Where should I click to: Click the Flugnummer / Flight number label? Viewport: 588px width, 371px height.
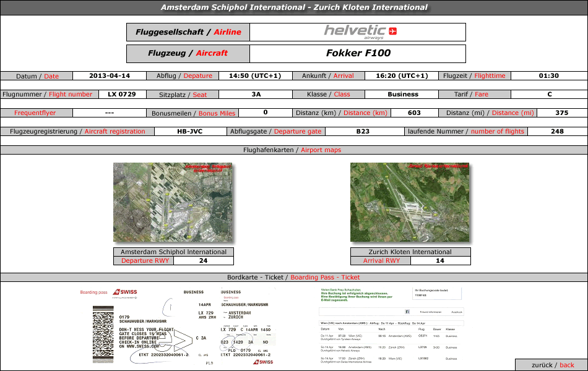point(47,95)
